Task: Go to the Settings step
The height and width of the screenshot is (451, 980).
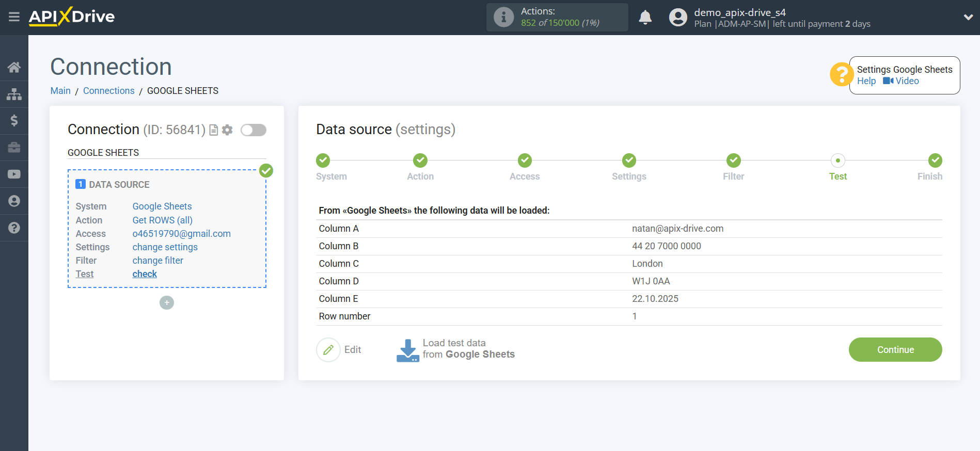Action: (x=628, y=161)
